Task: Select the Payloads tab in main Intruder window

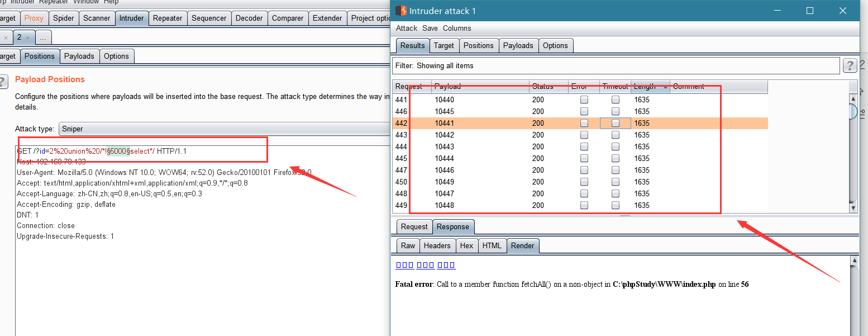Action: [x=79, y=56]
